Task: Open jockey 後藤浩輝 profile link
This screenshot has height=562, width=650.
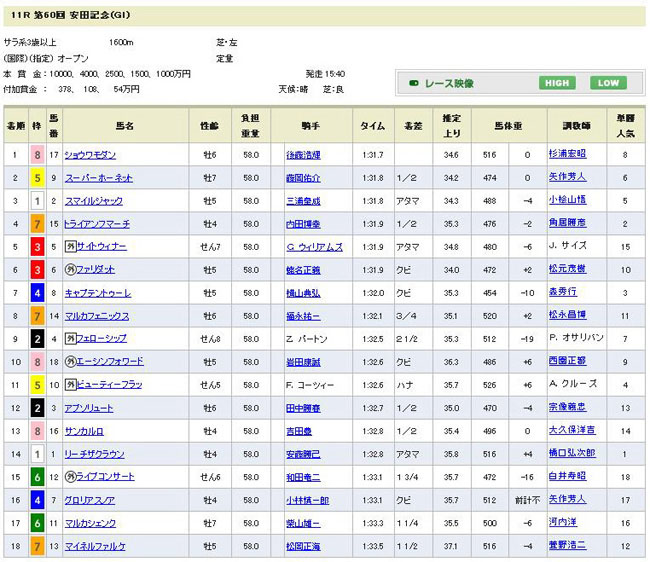Action: coord(306,155)
